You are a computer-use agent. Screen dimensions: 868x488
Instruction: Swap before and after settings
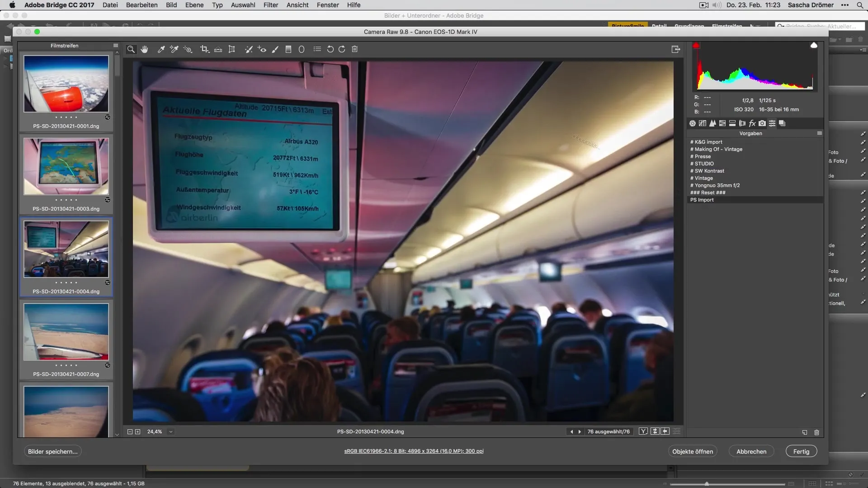click(655, 432)
